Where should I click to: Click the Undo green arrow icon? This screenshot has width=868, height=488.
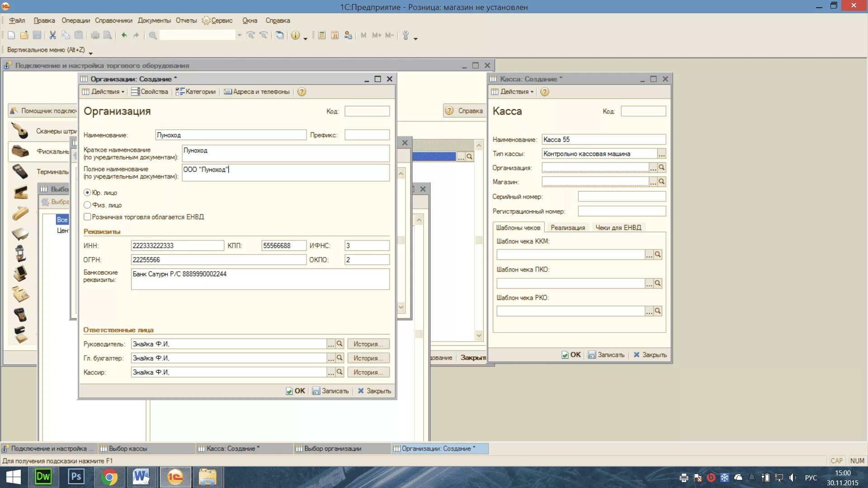pos(124,35)
